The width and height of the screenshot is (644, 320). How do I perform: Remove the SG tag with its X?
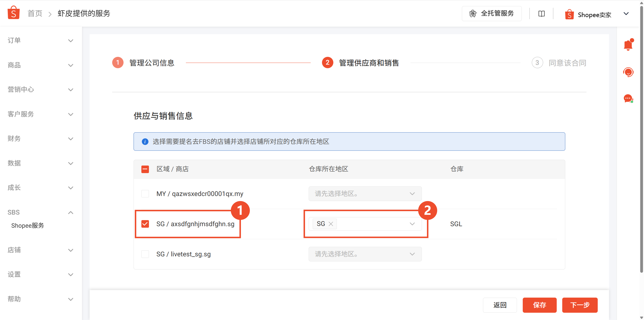330,224
